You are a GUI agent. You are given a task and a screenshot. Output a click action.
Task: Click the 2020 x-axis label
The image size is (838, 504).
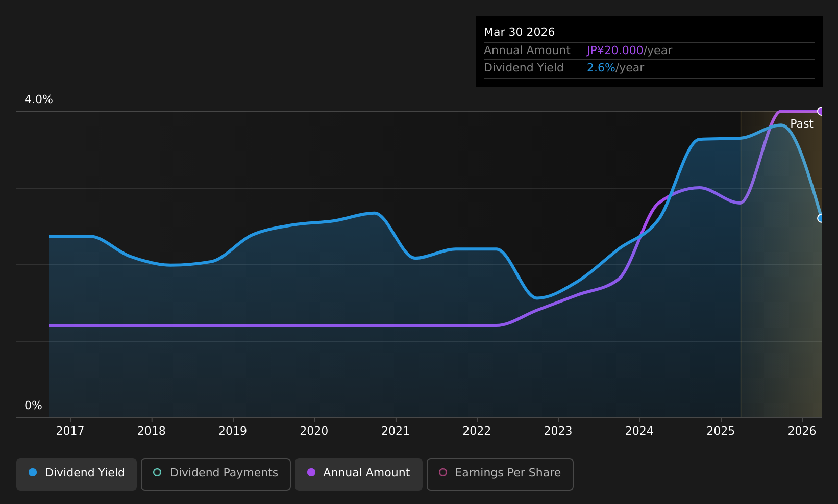(x=314, y=431)
